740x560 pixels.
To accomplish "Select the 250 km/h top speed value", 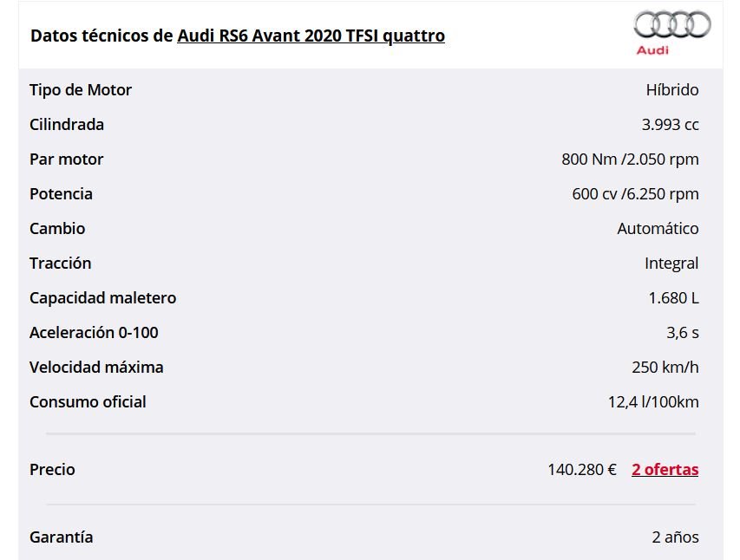I will point(665,367).
